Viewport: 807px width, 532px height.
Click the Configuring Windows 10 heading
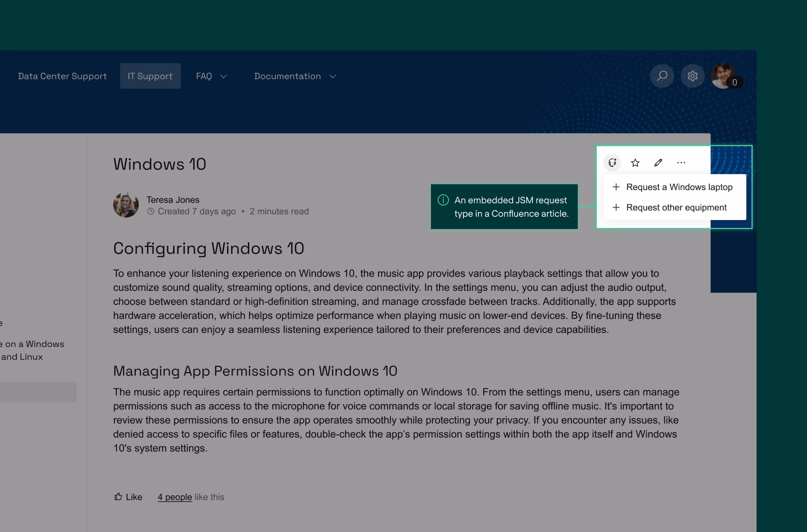coord(208,248)
